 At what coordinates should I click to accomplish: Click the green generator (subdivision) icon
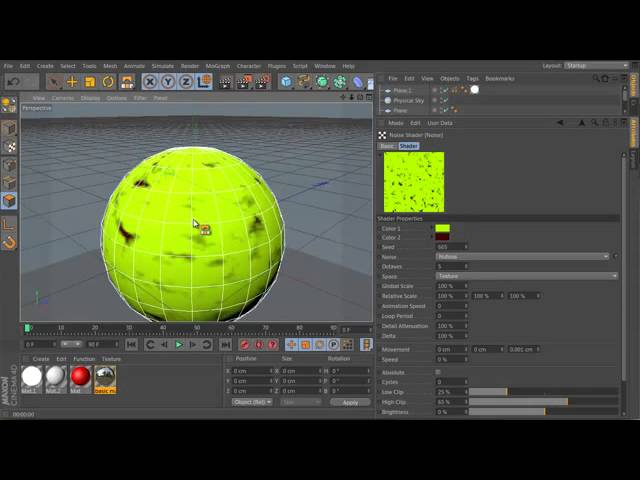[322, 82]
